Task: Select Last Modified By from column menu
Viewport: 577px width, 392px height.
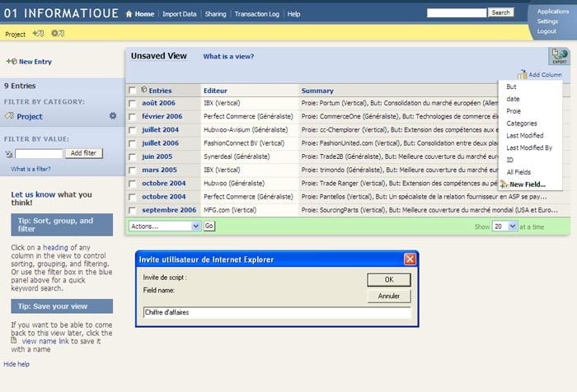Action: point(529,147)
